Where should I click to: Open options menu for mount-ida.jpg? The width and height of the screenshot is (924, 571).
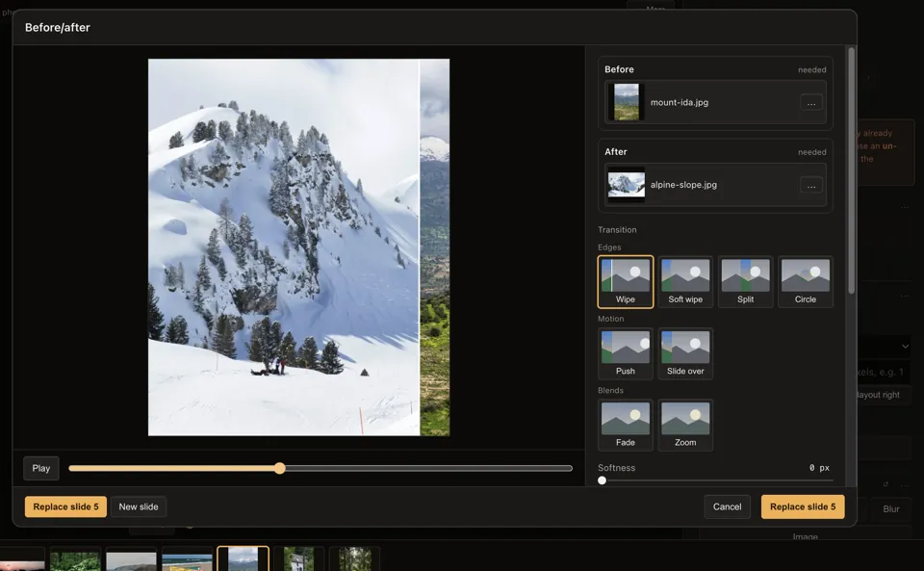coord(811,102)
